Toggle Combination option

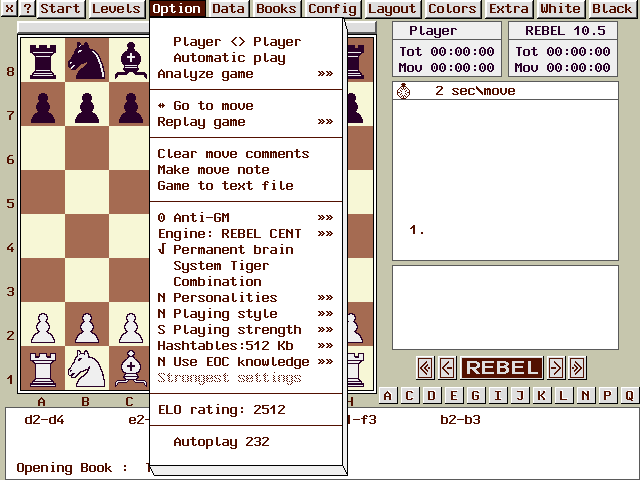coord(246,282)
